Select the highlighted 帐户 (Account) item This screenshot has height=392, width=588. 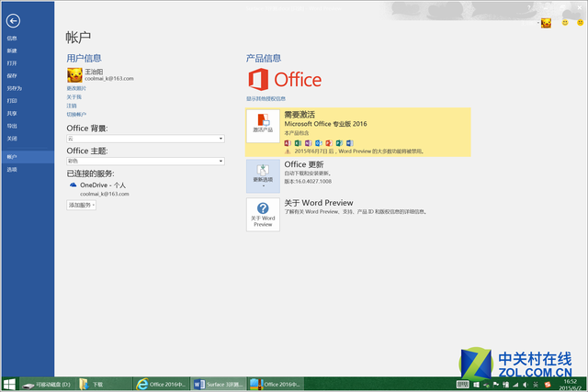pos(28,157)
